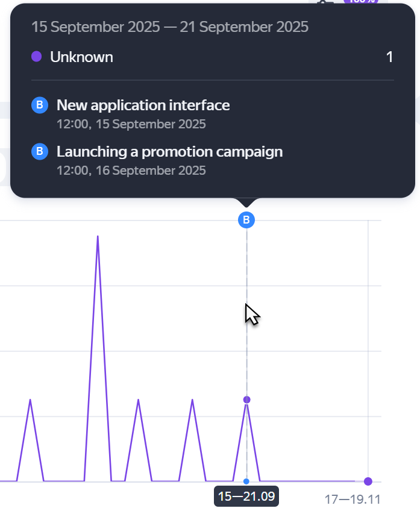Click the 17—19.11 axis label
The image size is (420, 523).
353,500
